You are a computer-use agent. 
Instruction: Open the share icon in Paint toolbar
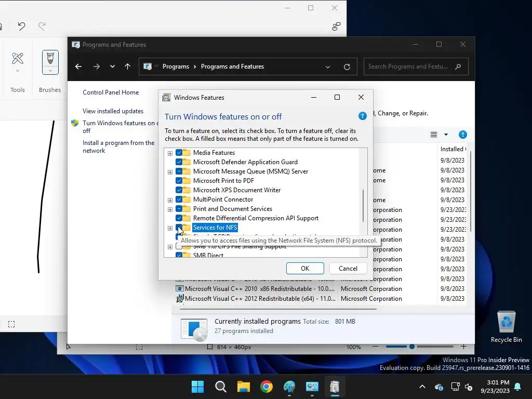[336, 26]
